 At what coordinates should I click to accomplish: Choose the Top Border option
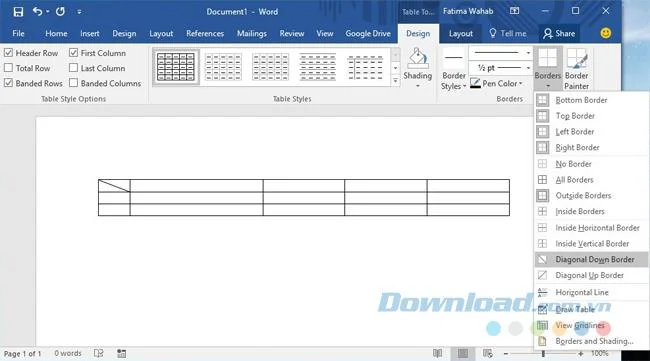point(591,116)
